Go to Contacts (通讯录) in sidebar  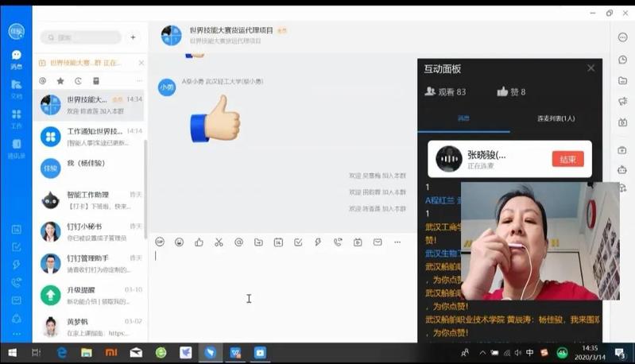16,148
